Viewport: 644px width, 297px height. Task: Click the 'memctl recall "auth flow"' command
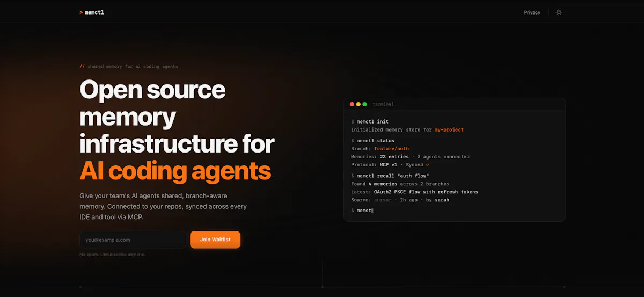click(393, 176)
